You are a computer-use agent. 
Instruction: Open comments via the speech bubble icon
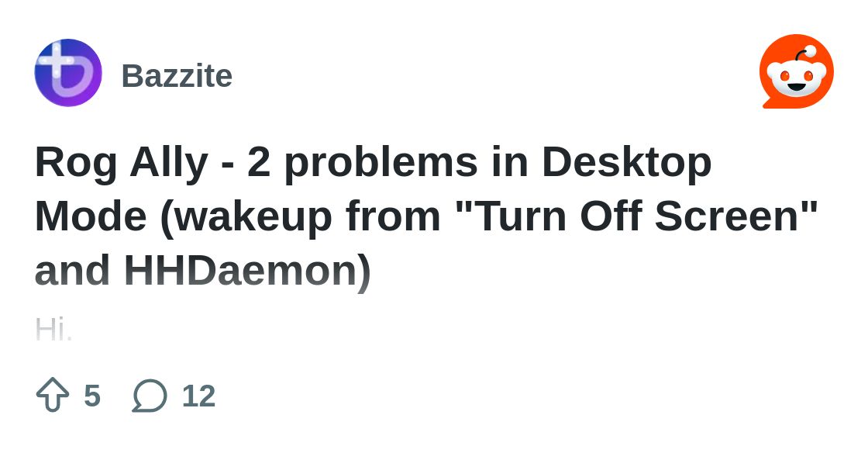pos(150,396)
